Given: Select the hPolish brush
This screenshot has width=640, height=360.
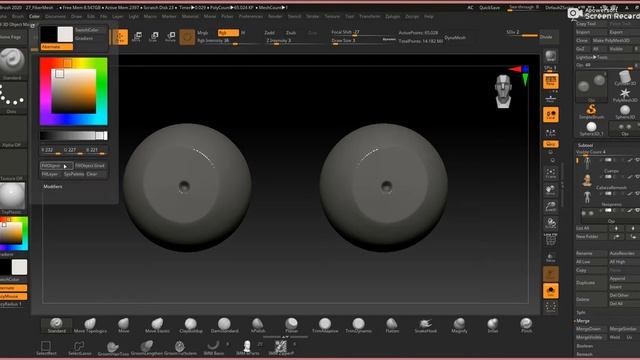Looking at the screenshot, I should click(x=258, y=325).
